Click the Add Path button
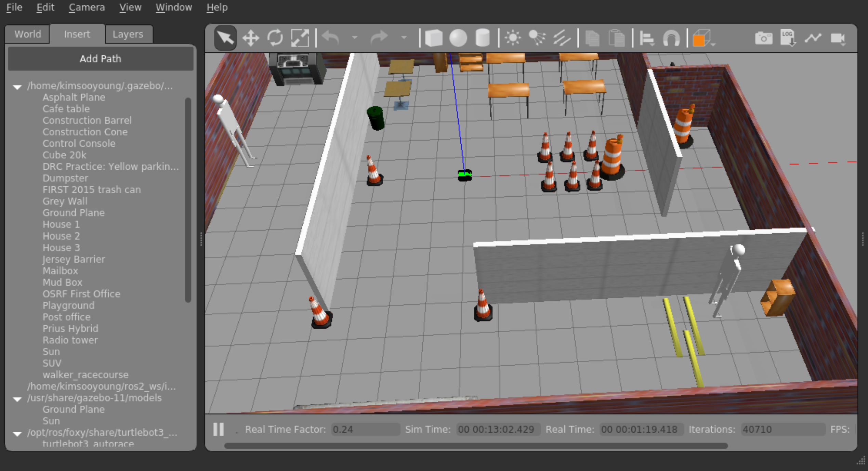This screenshot has width=868, height=471. 101,59
